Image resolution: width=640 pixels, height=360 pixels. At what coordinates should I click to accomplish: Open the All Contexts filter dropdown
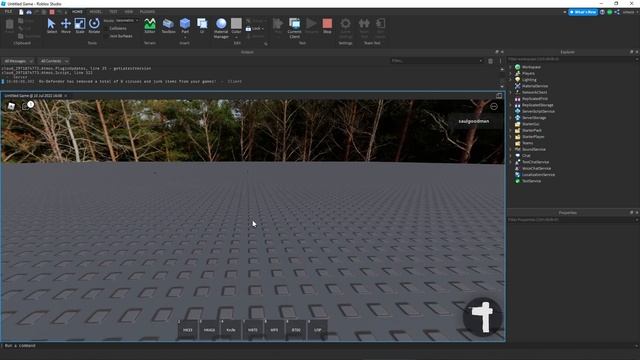click(x=53, y=61)
